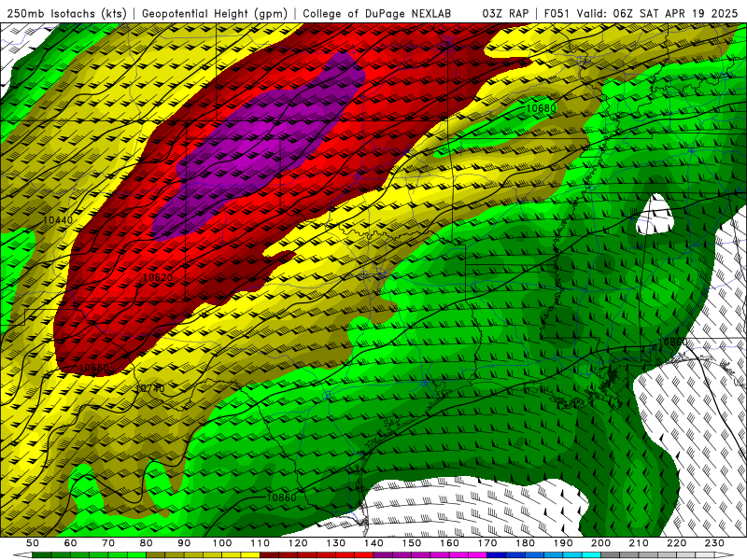The image size is (747, 560).
Task: Click the 190 value on color scale
Action: coord(563,543)
